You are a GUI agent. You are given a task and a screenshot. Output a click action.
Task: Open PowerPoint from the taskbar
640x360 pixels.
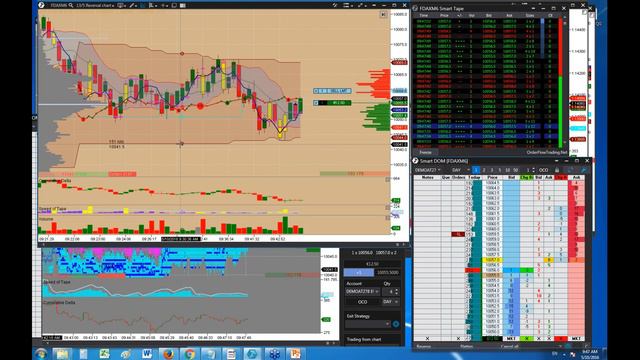(295, 353)
